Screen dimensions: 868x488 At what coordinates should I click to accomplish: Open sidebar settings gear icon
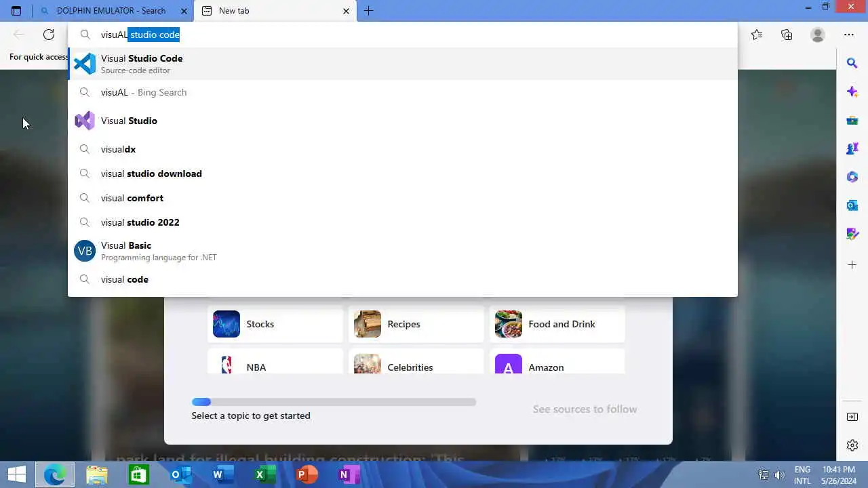[x=852, y=445]
